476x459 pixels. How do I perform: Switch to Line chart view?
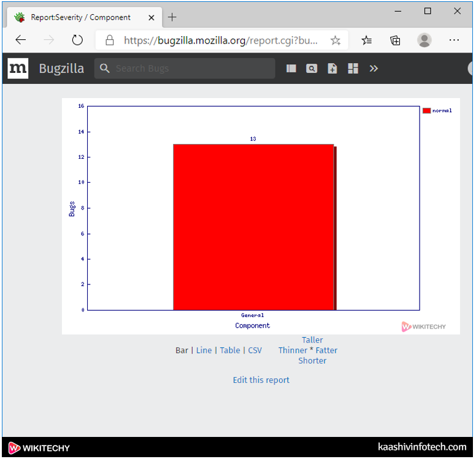pyautogui.click(x=204, y=351)
